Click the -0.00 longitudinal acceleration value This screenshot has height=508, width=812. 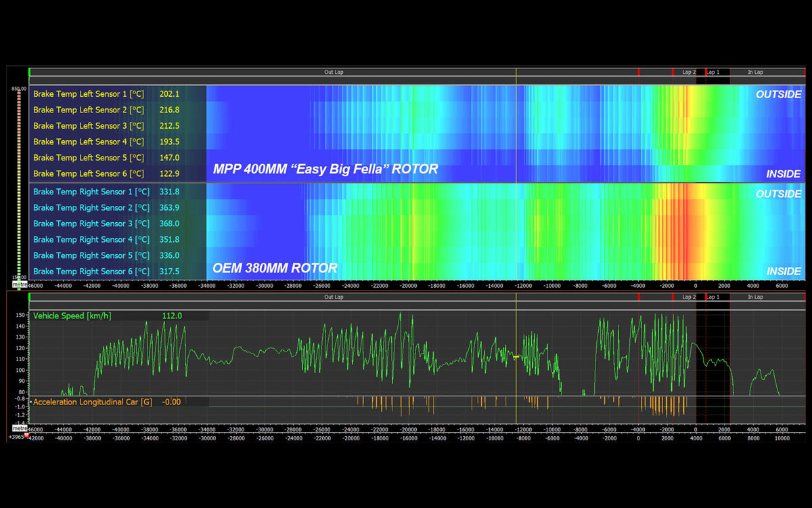click(x=171, y=402)
